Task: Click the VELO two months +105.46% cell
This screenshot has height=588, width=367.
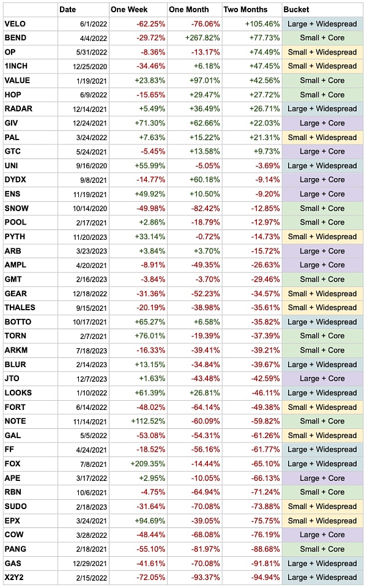Action: pyautogui.click(x=258, y=24)
